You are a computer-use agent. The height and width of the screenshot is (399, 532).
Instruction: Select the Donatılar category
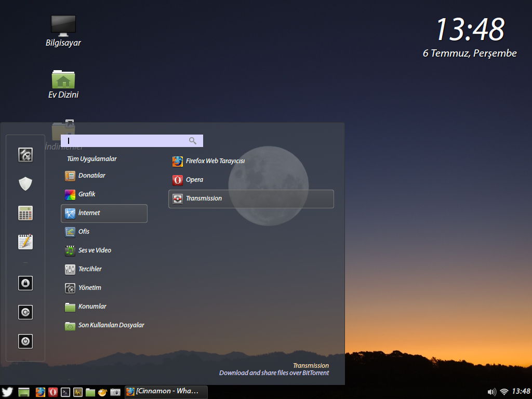[104, 176]
